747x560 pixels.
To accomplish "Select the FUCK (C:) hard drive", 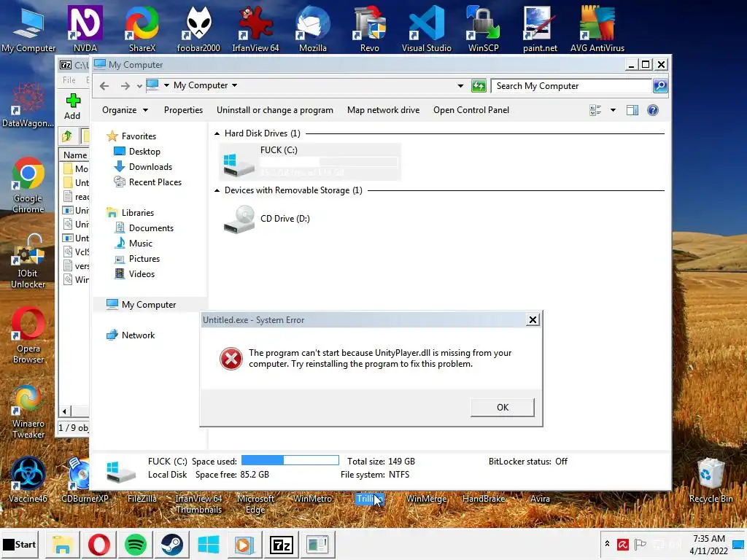I will click(309, 162).
